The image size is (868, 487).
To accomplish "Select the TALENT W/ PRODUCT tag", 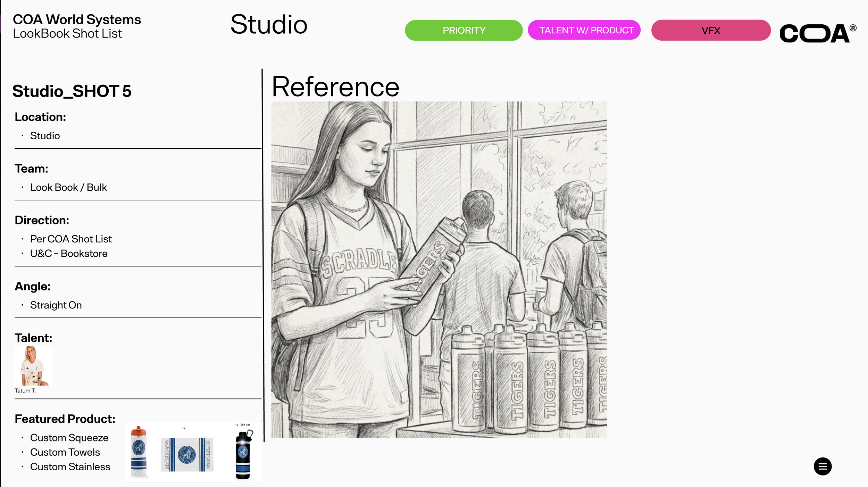I will click(x=584, y=30).
